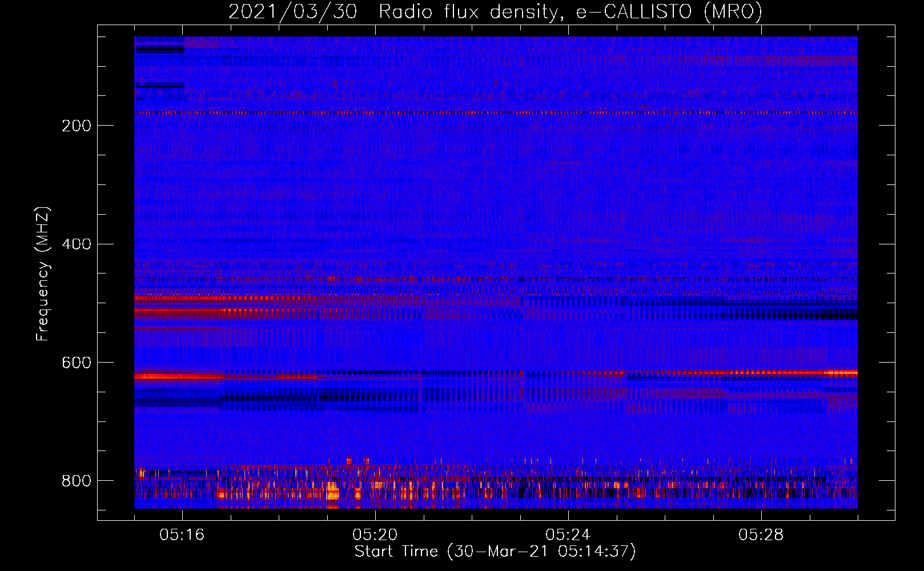This screenshot has width=924, height=571.
Task: Click the 05:20 time tick label
Action: [x=375, y=535]
